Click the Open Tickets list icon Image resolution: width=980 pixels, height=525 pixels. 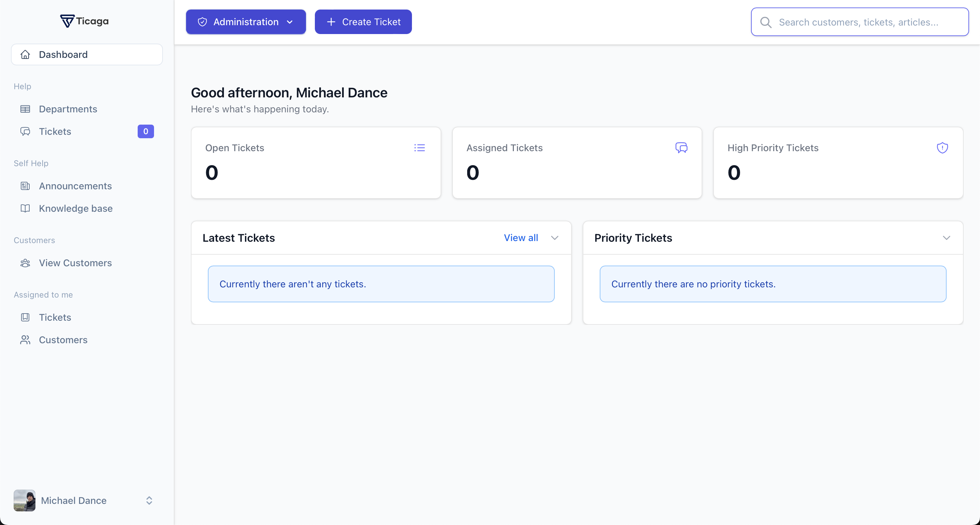[419, 147]
